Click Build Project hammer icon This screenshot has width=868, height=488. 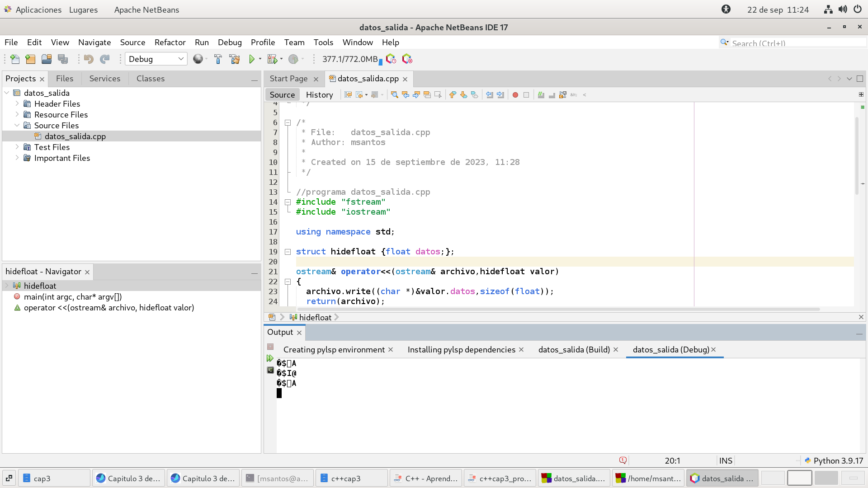[218, 59]
